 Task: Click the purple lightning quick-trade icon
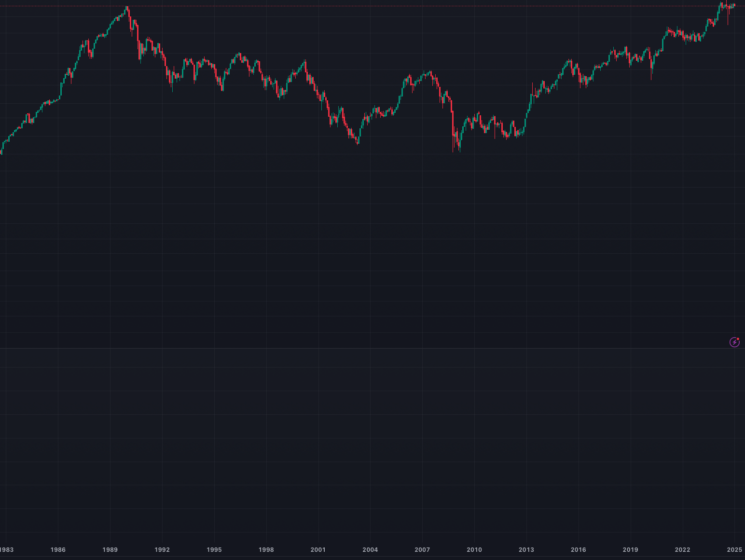tap(734, 342)
